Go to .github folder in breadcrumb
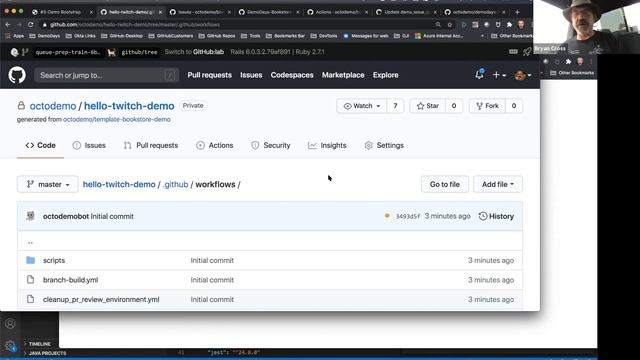This screenshot has width=640, height=360. point(176,184)
